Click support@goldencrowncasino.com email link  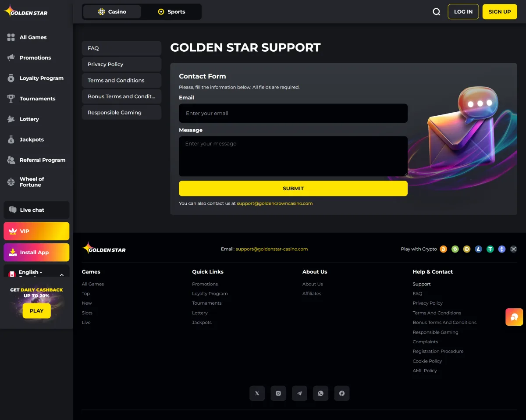(x=275, y=203)
